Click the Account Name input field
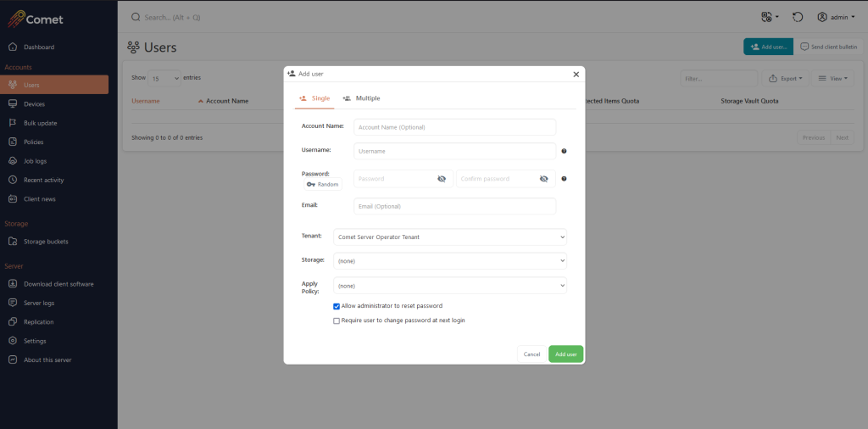 tap(454, 127)
